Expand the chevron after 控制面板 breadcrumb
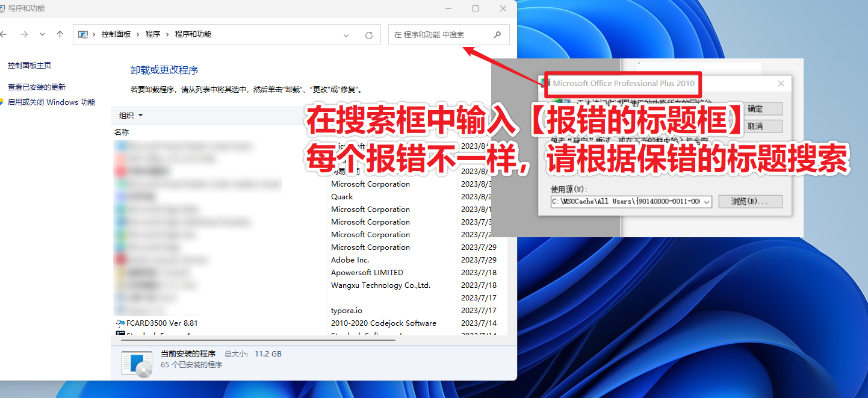 (x=138, y=35)
